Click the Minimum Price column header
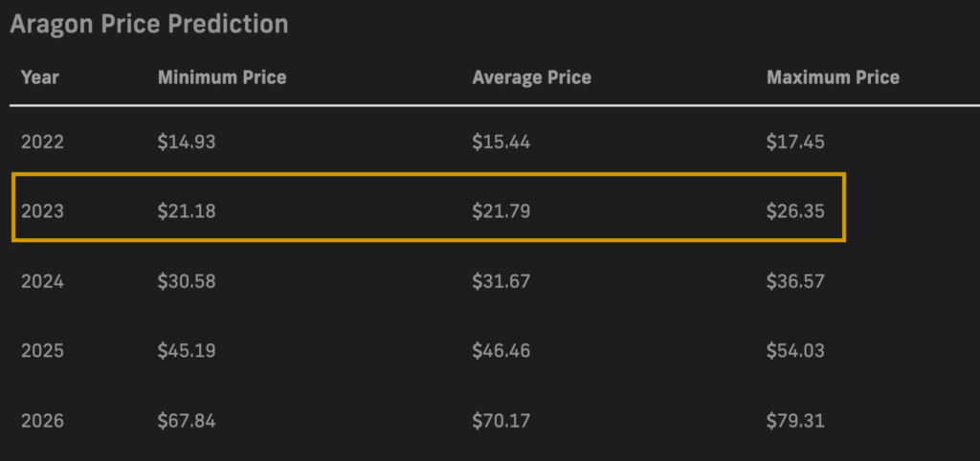 coord(222,77)
